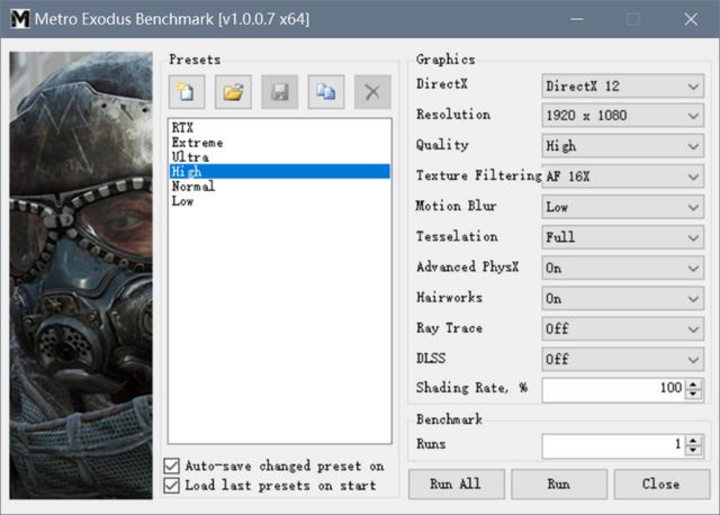
Task: Select the Normal preset
Action: pos(280,186)
